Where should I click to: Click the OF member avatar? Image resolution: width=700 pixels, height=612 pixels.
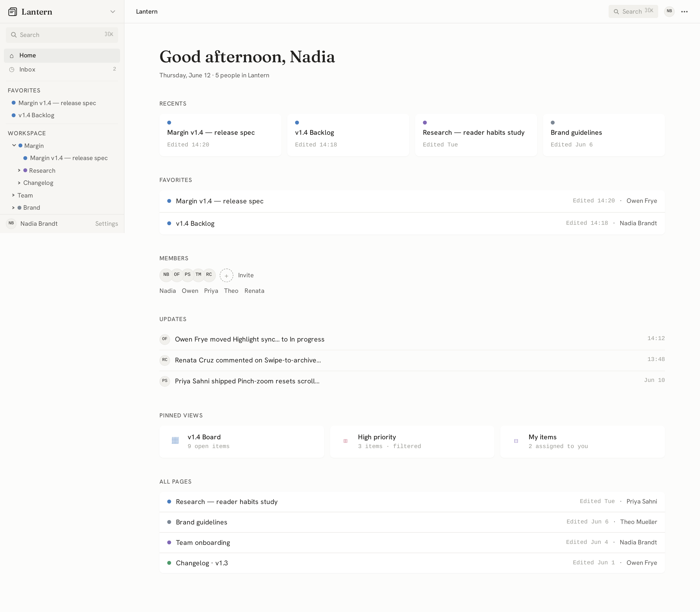pyautogui.click(x=177, y=275)
